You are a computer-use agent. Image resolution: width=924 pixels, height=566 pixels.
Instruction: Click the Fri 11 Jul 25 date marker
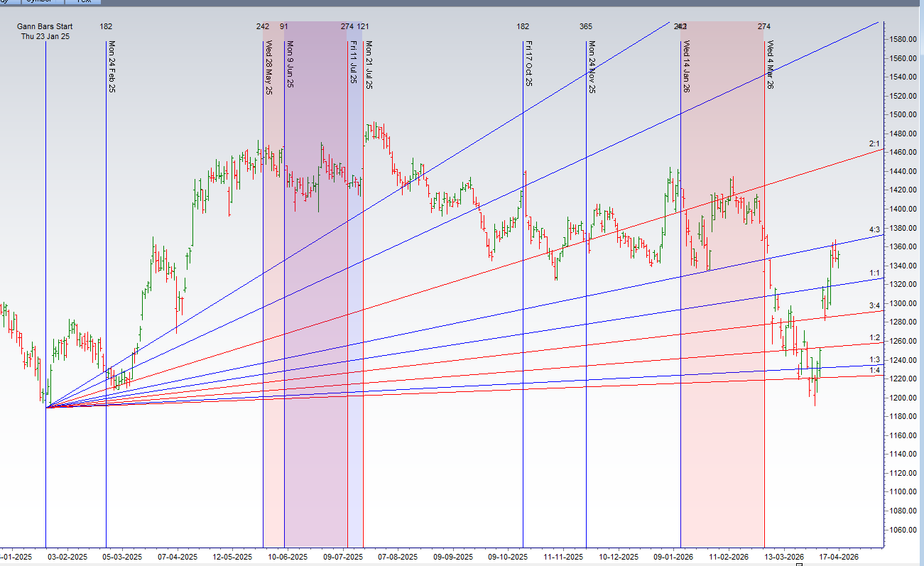352,62
